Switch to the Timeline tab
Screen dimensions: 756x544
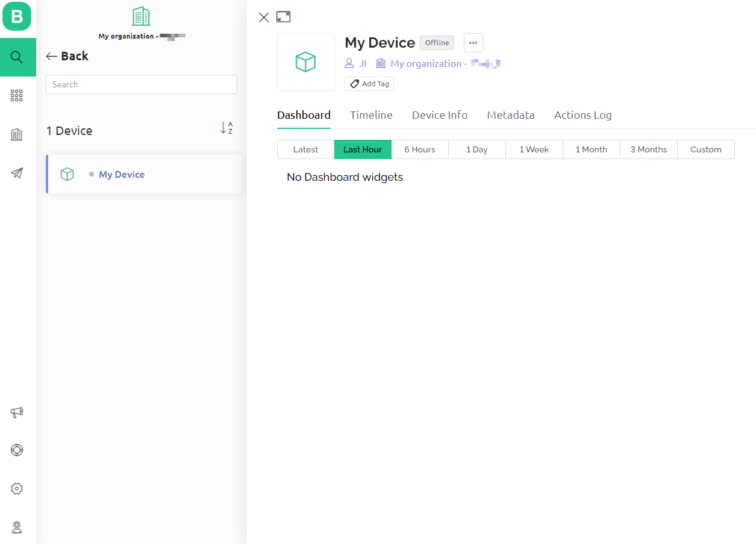click(371, 115)
